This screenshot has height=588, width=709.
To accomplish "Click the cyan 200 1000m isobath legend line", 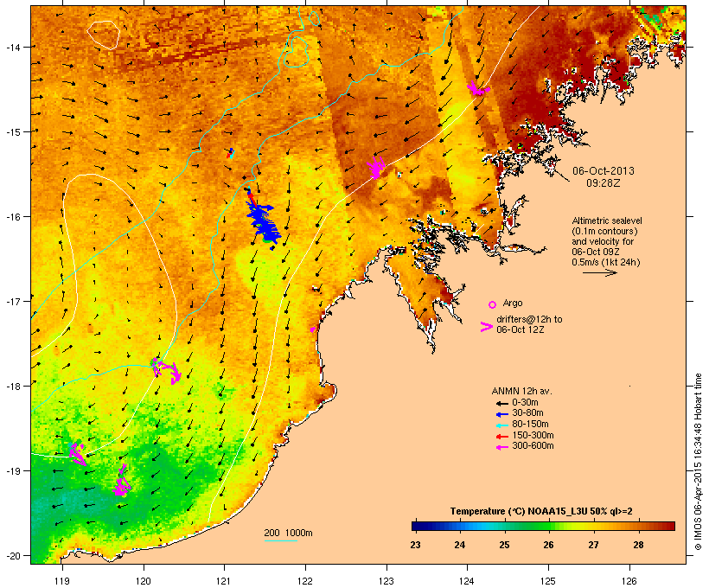I will [280, 541].
